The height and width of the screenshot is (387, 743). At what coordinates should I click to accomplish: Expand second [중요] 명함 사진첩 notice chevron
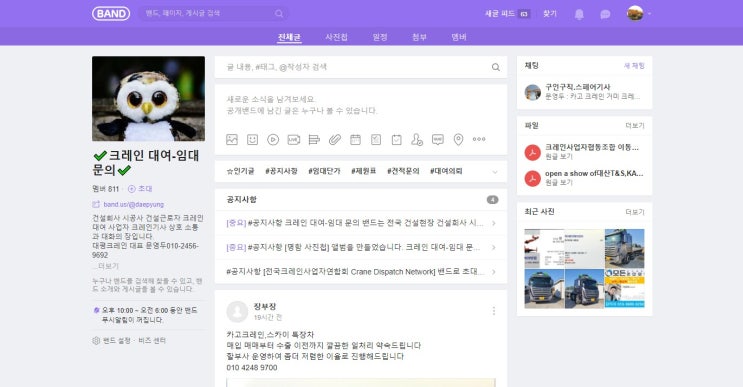point(494,248)
